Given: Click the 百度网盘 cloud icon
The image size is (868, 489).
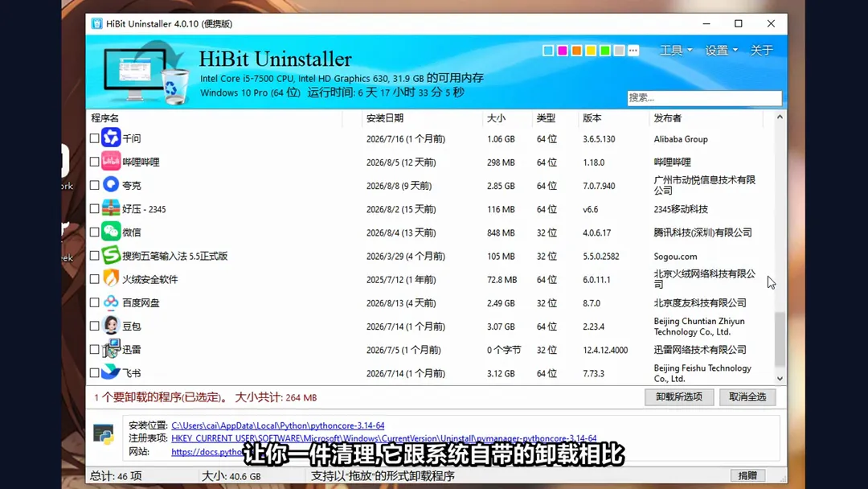Looking at the screenshot, I should tap(111, 302).
